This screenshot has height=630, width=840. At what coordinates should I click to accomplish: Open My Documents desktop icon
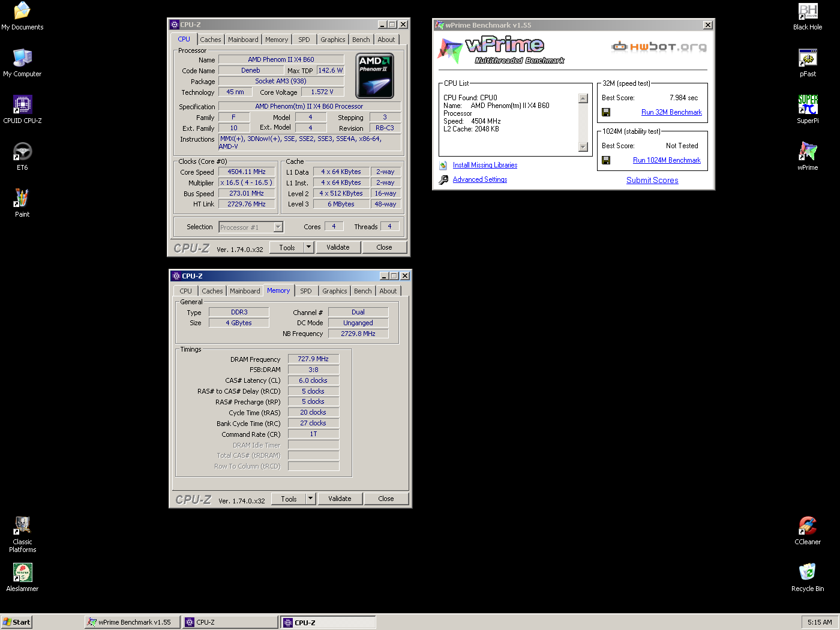coord(22,16)
